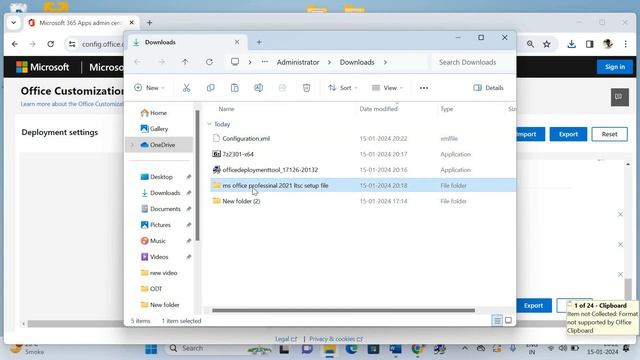Click the navigation pane vertical scrollbar
This screenshot has width=640, height=360.
pos(198,176)
